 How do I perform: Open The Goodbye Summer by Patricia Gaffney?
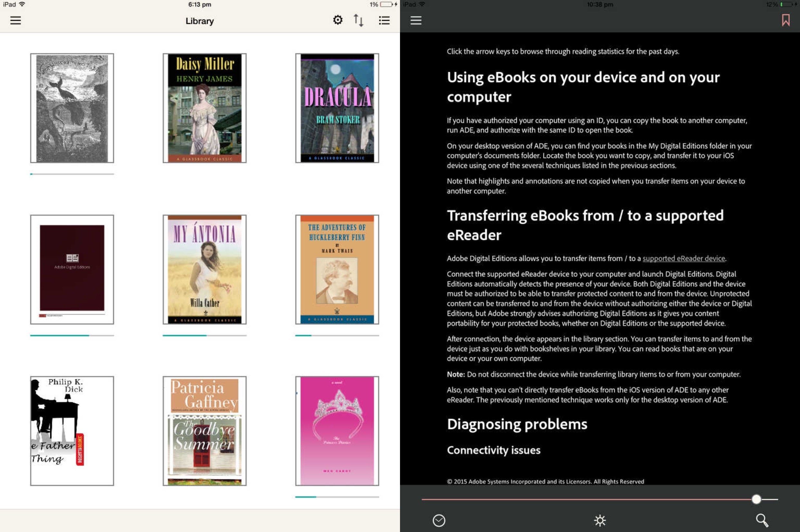click(205, 431)
